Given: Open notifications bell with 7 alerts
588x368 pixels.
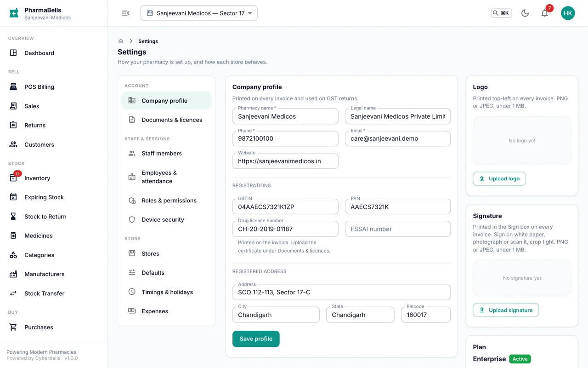Looking at the screenshot, I should [545, 13].
